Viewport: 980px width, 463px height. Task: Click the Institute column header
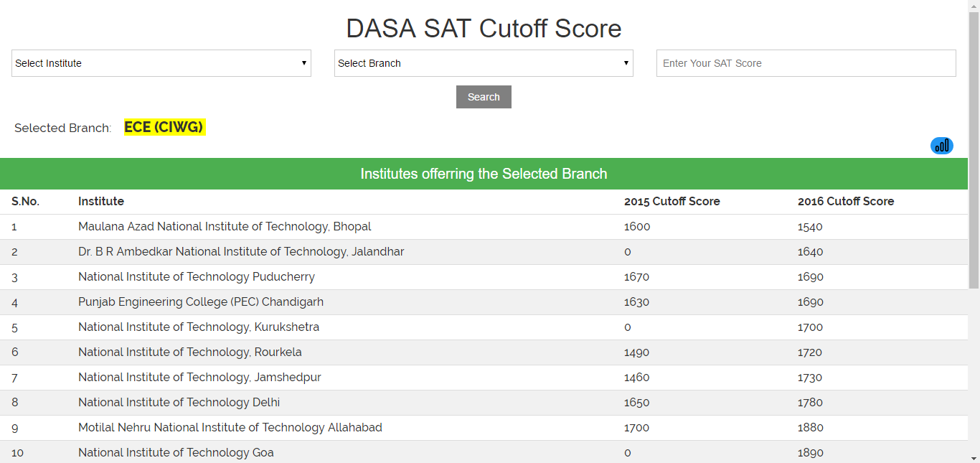[x=101, y=202]
